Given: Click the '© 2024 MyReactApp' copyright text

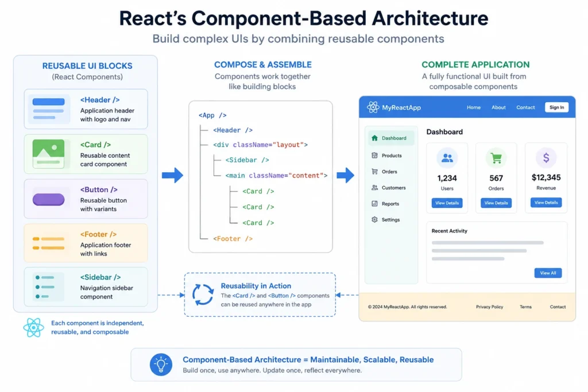Looking at the screenshot, I should pos(407,306).
